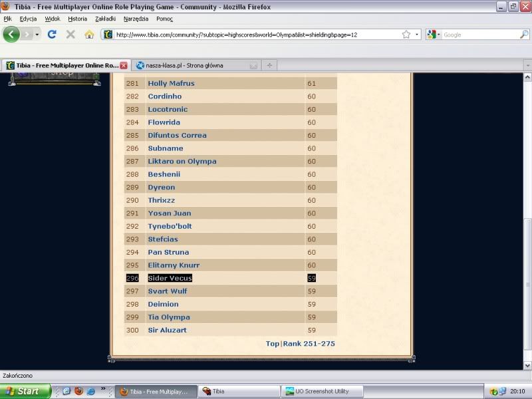Open the Widok menu
Viewport: 532px width, 399px height.
tap(53, 19)
